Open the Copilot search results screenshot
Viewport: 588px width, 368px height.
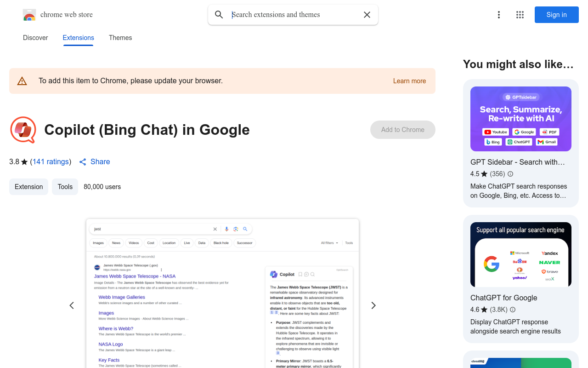(x=222, y=293)
